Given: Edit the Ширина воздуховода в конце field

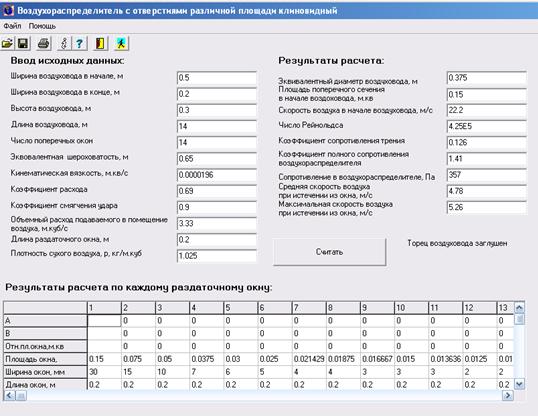Looking at the screenshot, I should [x=217, y=94].
